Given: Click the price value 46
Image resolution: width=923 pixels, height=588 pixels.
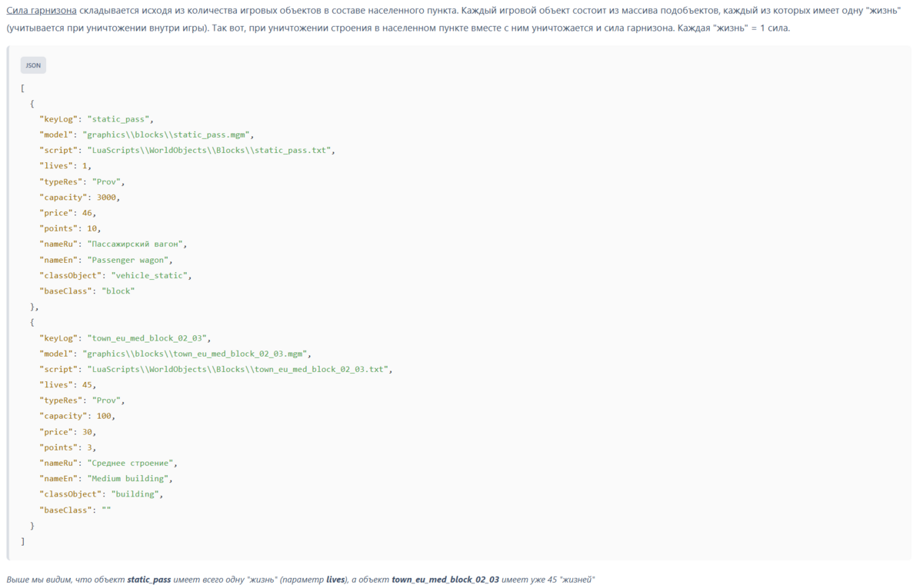Looking at the screenshot, I should tap(88, 213).
